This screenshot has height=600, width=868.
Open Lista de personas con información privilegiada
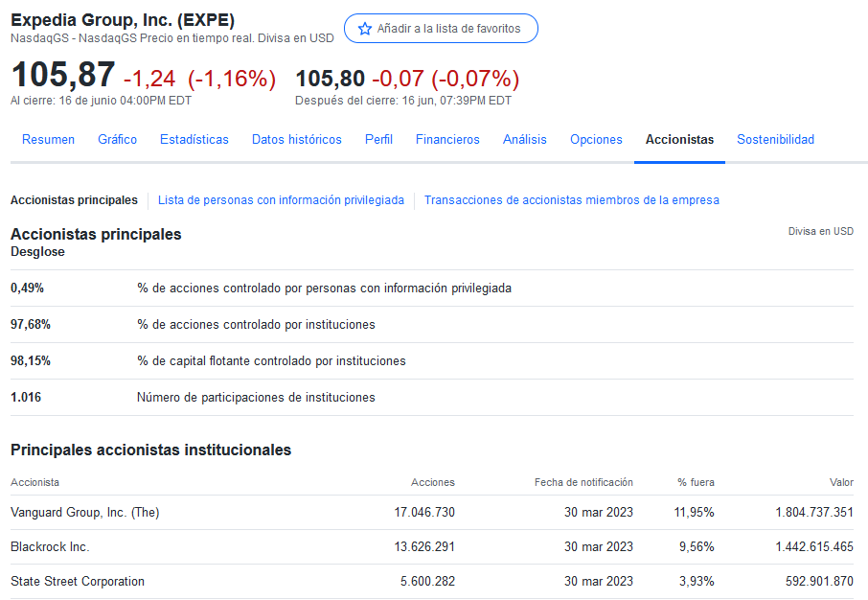[x=282, y=200]
